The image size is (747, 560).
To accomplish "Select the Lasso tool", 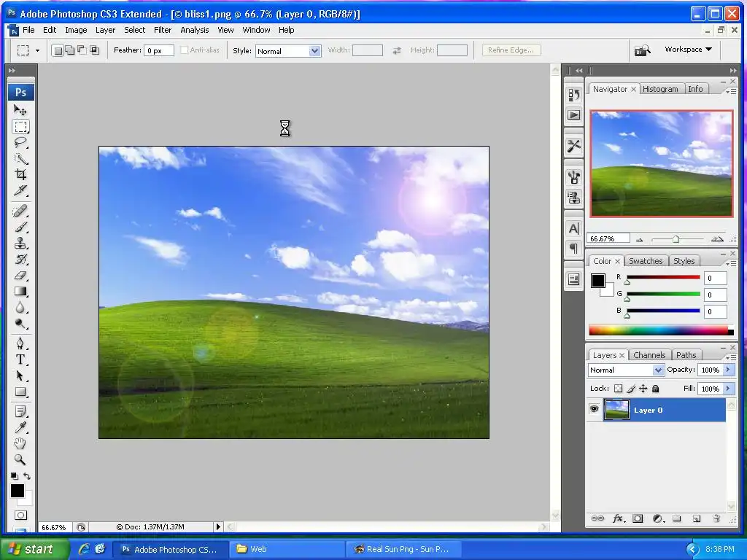I will click(x=20, y=143).
